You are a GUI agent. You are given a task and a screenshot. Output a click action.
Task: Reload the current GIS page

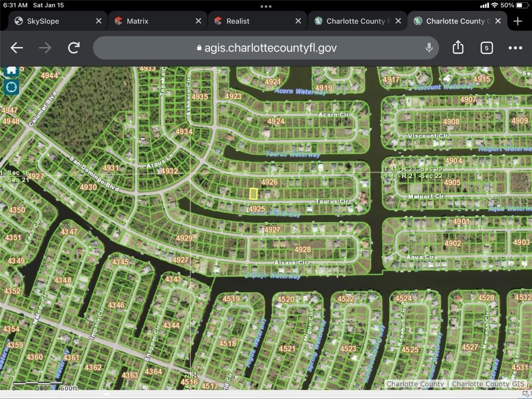(x=74, y=48)
